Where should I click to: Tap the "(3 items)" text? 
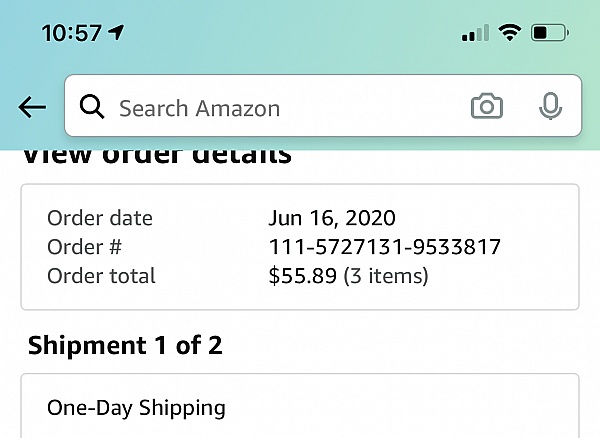coord(386,276)
